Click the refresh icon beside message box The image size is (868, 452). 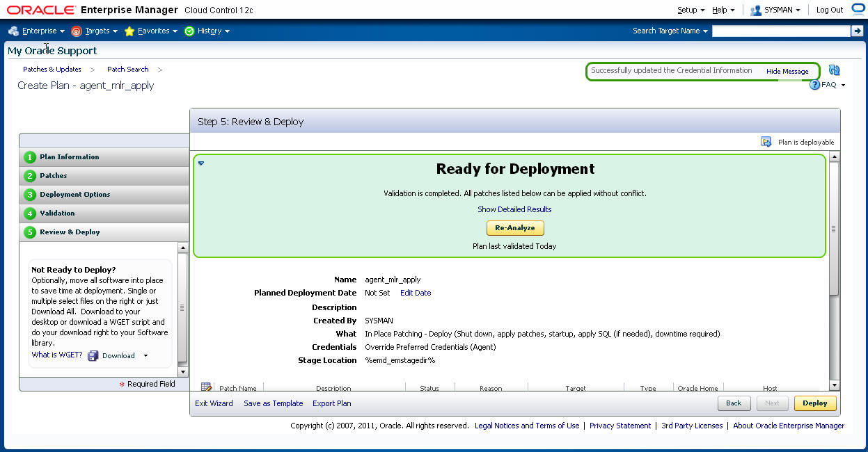tap(835, 70)
